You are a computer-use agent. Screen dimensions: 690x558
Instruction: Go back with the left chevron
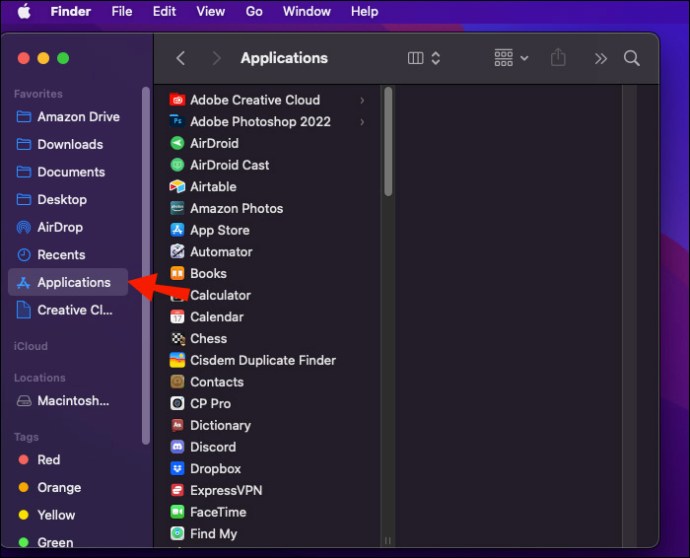tap(180, 58)
